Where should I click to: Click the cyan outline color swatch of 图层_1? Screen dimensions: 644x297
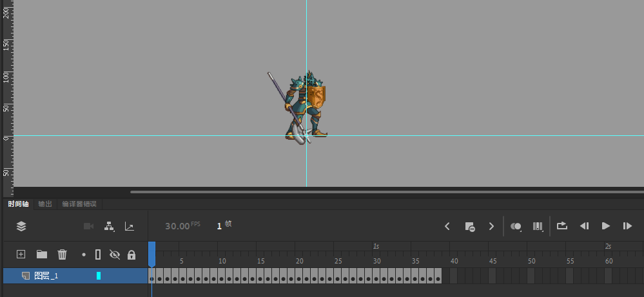tap(99, 276)
